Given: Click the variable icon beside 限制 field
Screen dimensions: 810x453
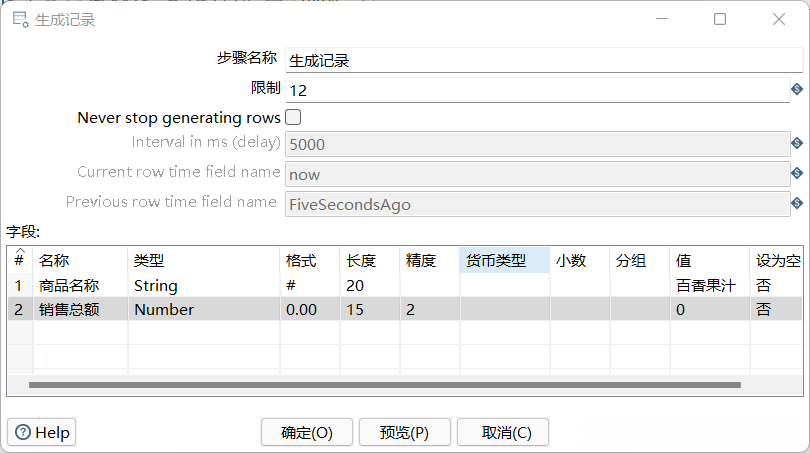Looking at the screenshot, I should point(797,89).
